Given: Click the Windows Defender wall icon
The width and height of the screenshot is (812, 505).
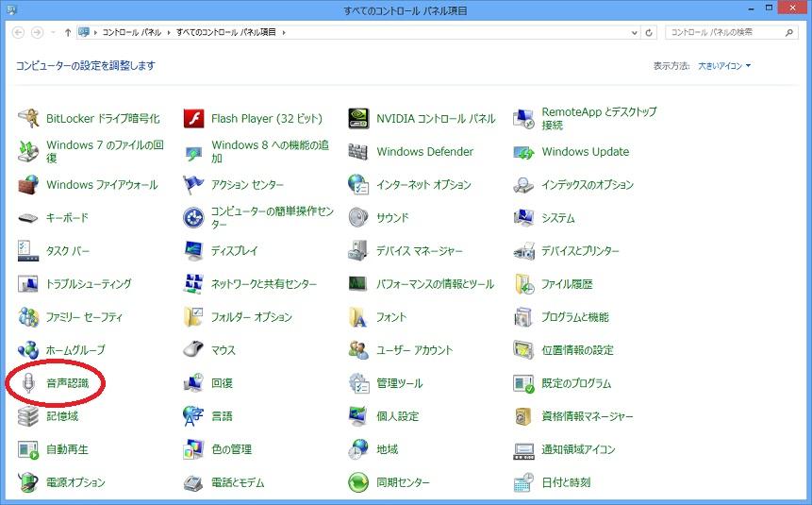Looking at the screenshot, I should pos(358,151).
